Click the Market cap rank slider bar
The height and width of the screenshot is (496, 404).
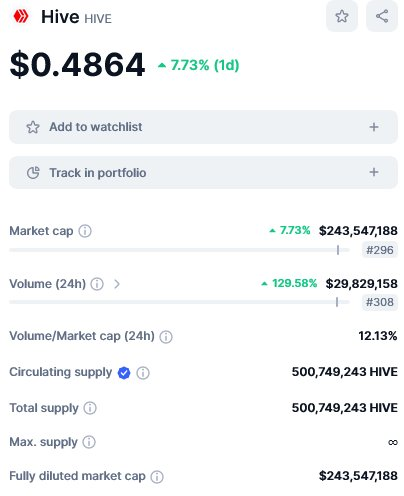(179, 250)
